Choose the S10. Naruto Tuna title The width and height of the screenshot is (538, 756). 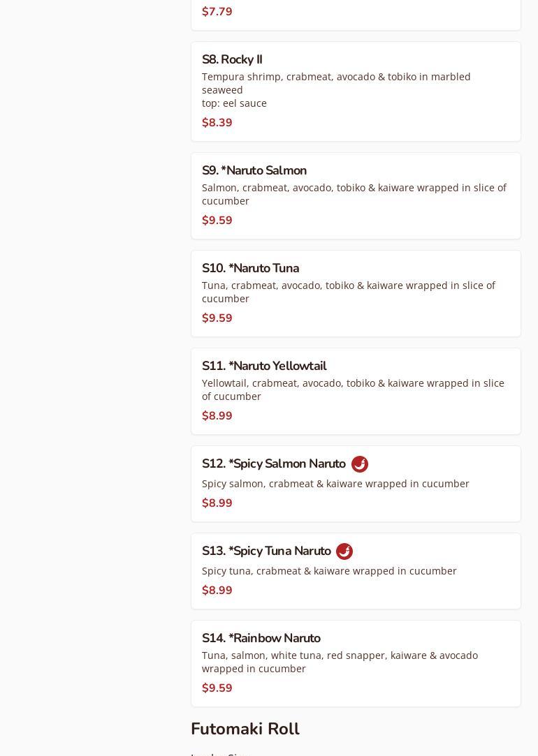(x=250, y=269)
